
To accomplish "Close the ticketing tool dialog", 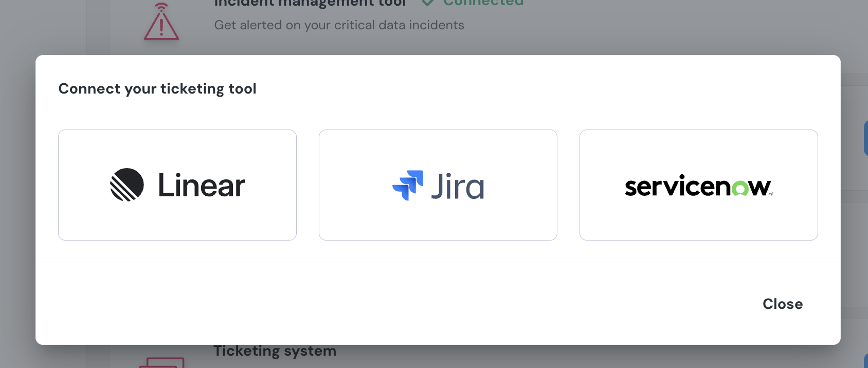I will [x=783, y=304].
